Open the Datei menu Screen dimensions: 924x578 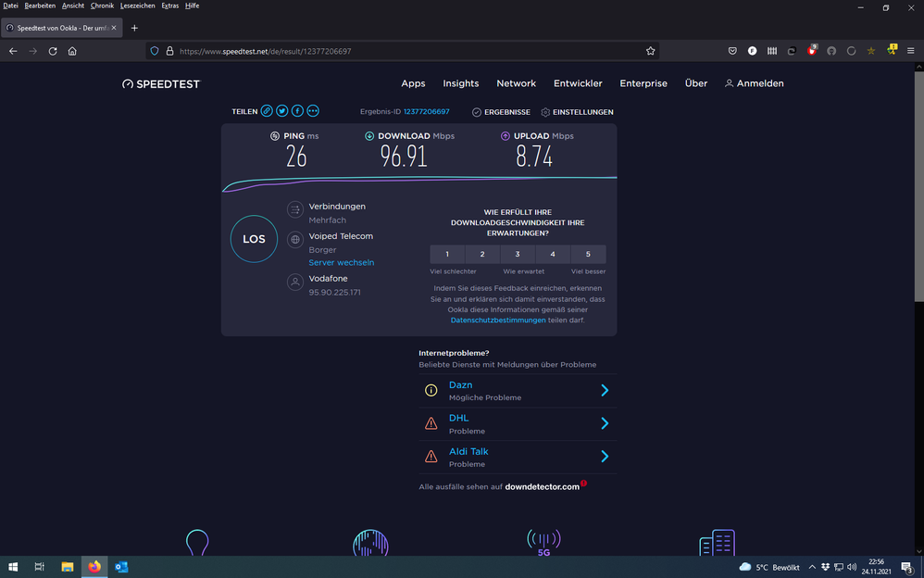click(x=10, y=6)
